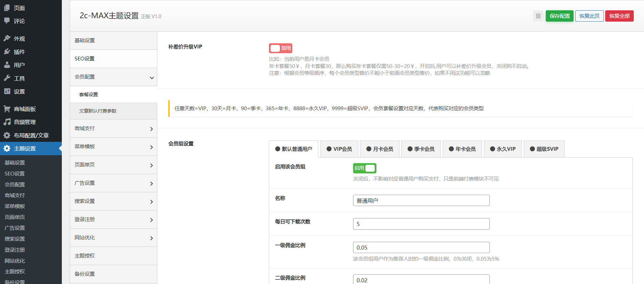Image resolution: width=644 pixels, height=284 pixels.
Task: Open the 主题授权 panel in theme menu
Action: point(113,256)
